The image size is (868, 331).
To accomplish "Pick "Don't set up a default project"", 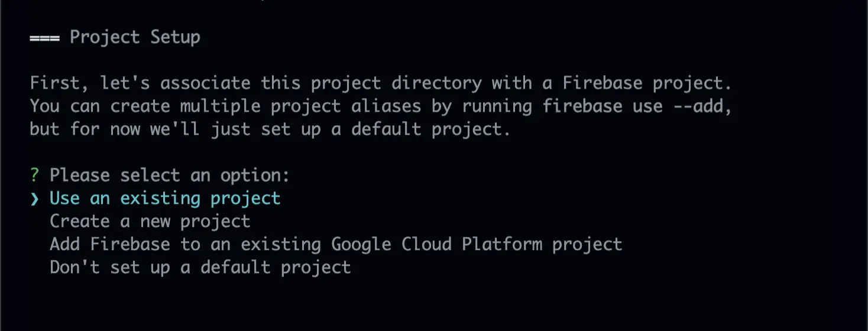I will (x=200, y=267).
